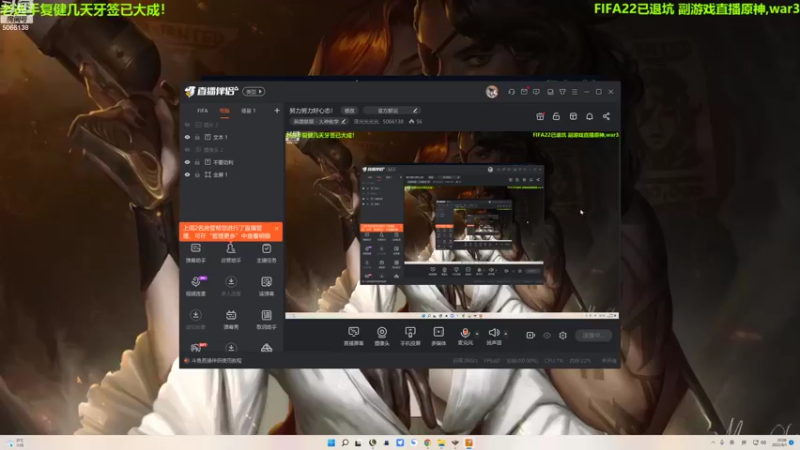This screenshot has height=450, width=800.
Task: Click the 连接中 stream button
Action: point(593,335)
